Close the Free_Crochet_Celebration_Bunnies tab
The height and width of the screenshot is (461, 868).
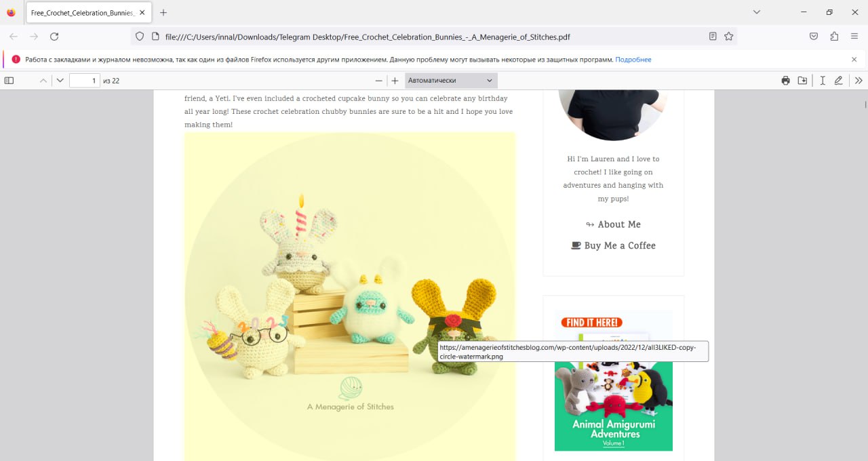142,12
